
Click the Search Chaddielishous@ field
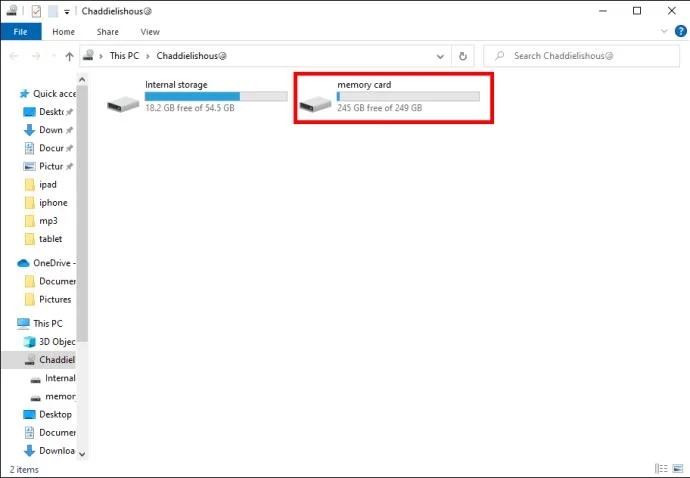[581, 56]
